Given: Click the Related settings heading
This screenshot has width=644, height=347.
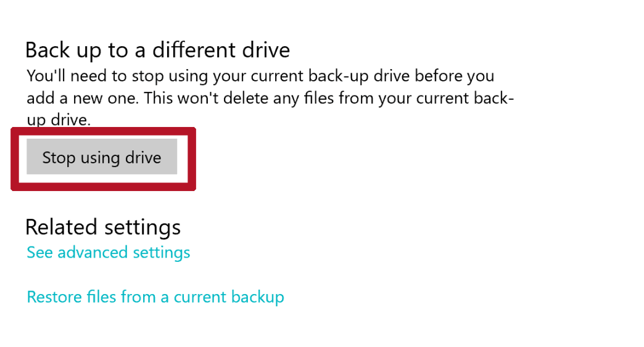Looking at the screenshot, I should tap(103, 227).
